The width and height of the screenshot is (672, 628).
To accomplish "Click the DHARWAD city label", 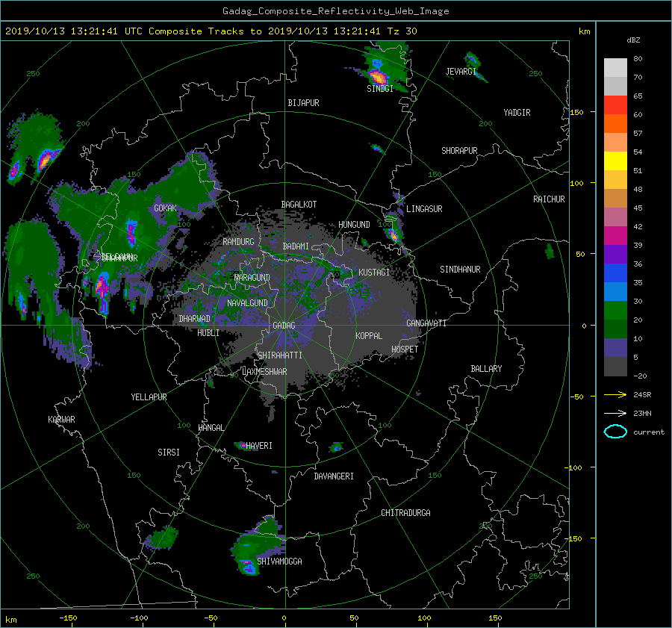I will click(195, 319).
